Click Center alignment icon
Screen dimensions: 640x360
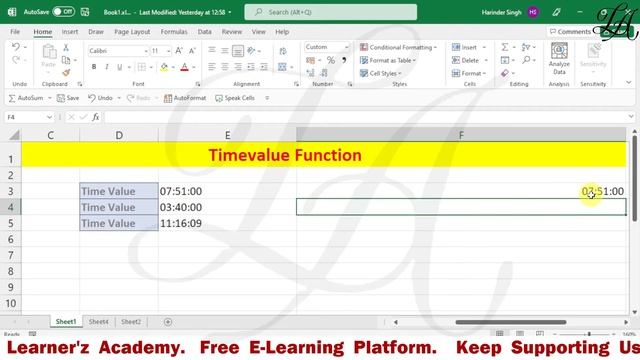coord(224,67)
